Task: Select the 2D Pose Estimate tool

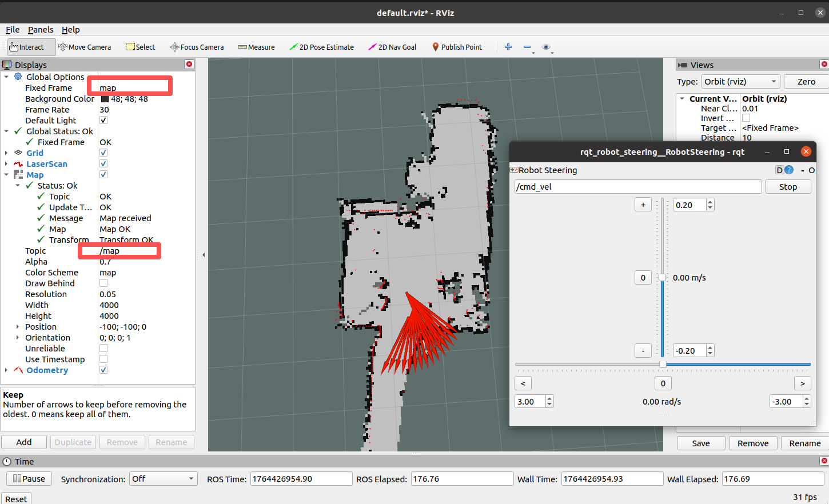Action: point(321,47)
